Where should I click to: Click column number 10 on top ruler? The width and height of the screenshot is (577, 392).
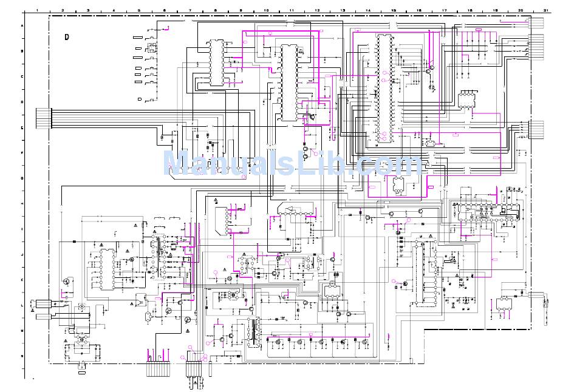click(266, 10)
